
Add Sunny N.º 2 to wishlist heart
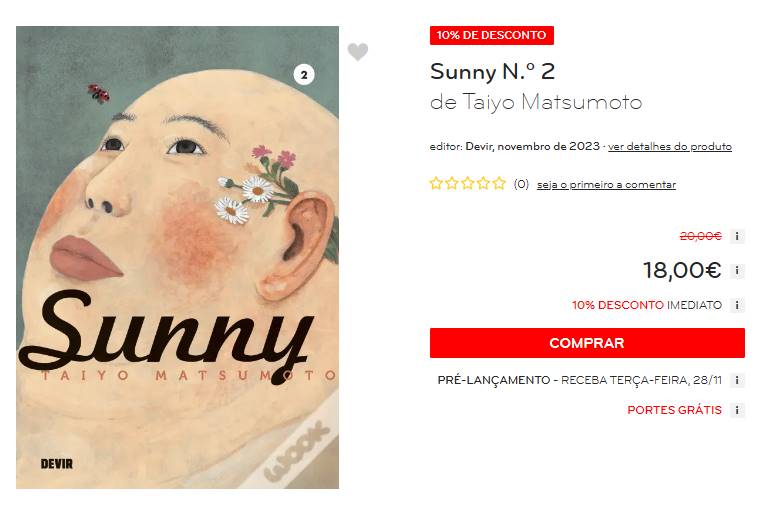coord(358,52)
